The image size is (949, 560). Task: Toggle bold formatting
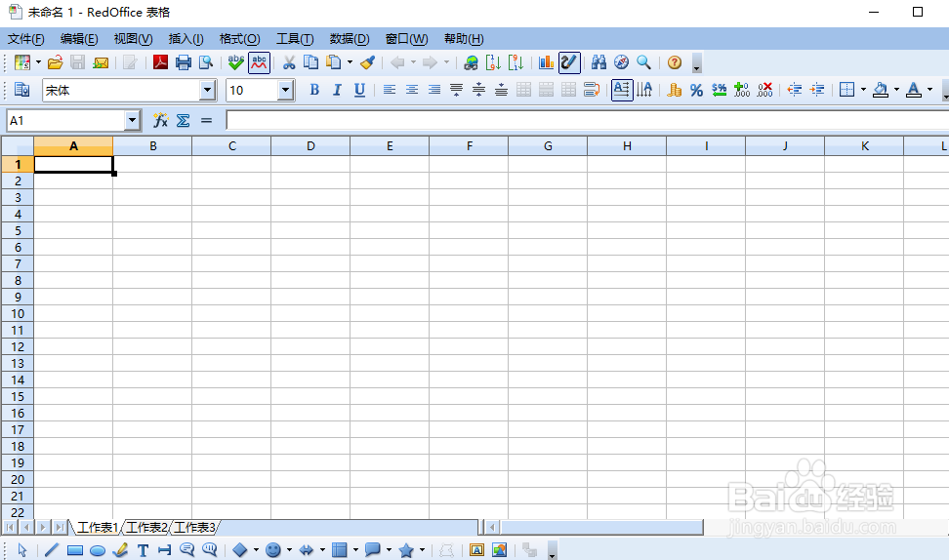pyautogui.click(x=314, y=90)
